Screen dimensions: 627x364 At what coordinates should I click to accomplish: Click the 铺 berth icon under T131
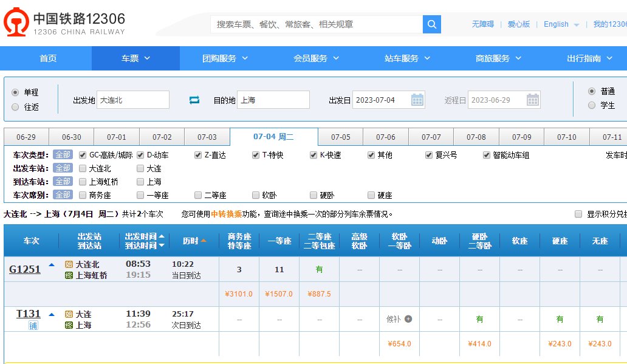(x=33, y=326)
